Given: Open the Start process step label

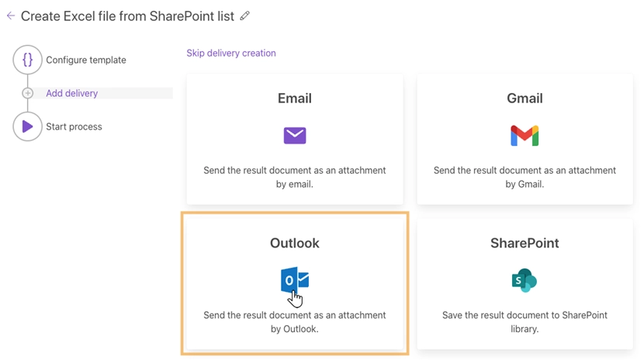Looking at the screenshot, I should tap(74, 126).
